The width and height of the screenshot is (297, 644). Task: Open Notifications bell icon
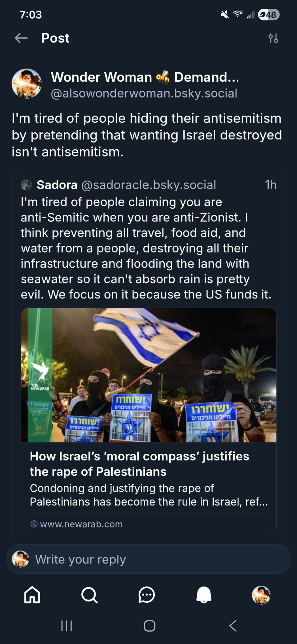[x=204, y=594]
